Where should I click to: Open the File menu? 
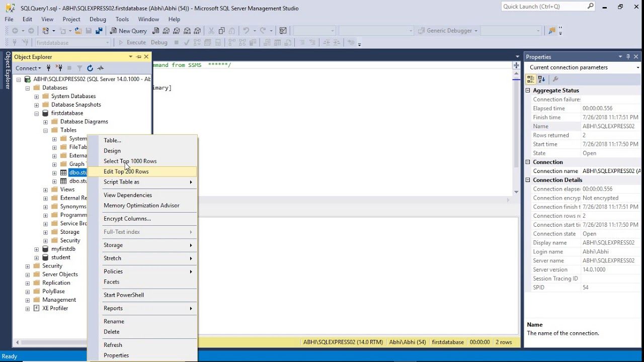9,19
